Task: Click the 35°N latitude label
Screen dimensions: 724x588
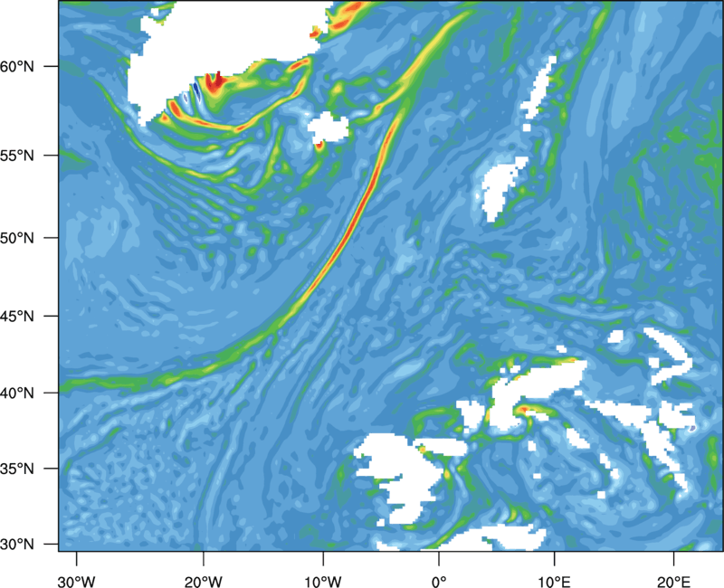Action: click(17, 469)
